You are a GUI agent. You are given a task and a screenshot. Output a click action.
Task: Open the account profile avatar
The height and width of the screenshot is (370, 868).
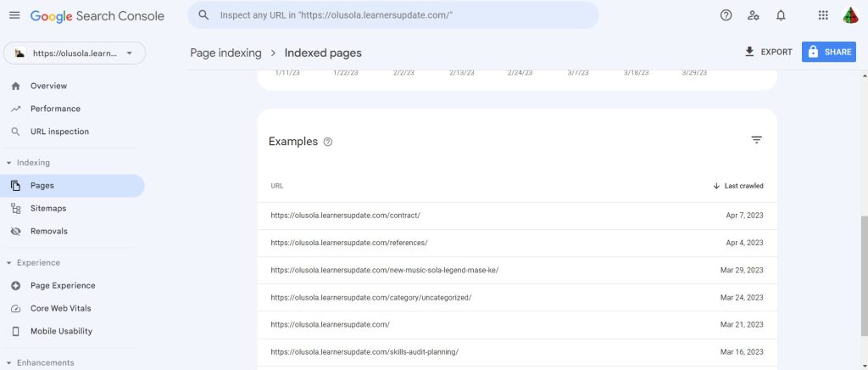tap(850, 15)
